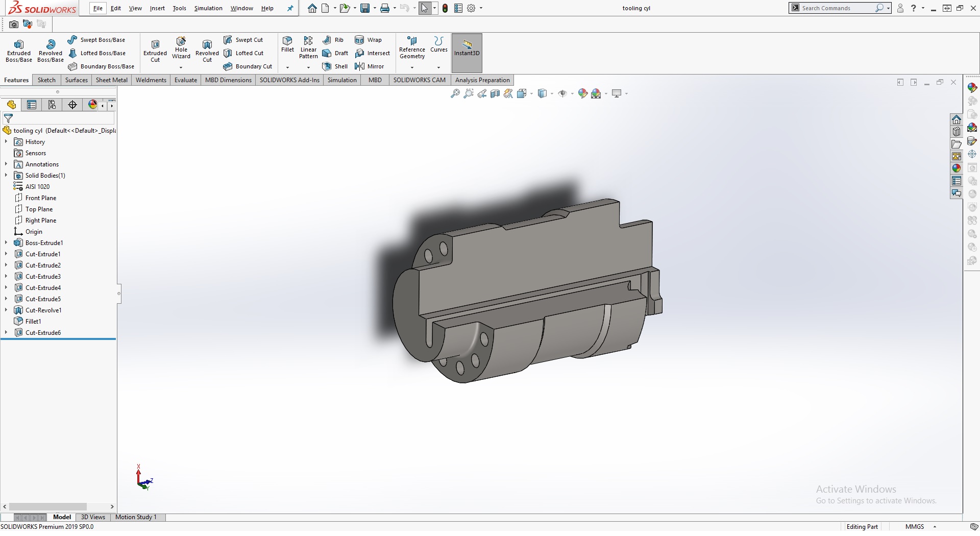Toggle the DisplayManager appearance tab
This screenshot has height=536, width=980.
[x=92, y=105]
